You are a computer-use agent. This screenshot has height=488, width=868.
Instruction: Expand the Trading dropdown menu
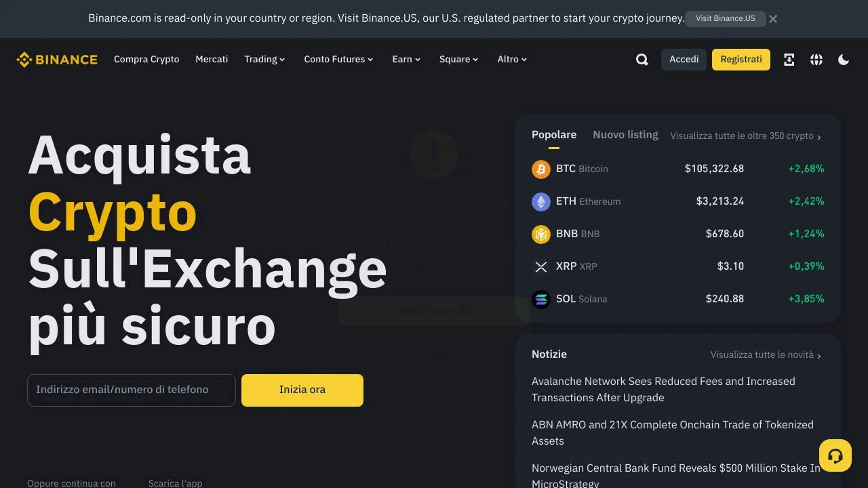pos(264,59)
